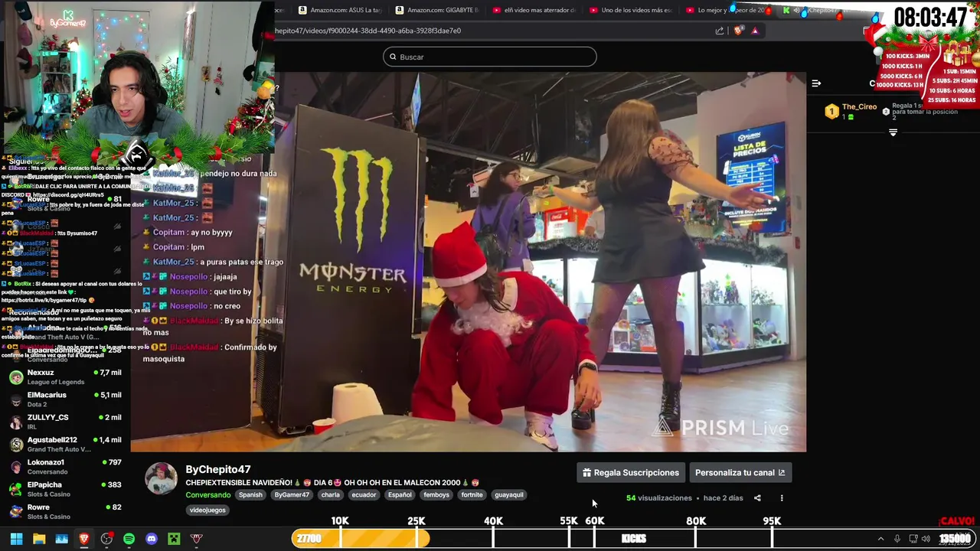This screenshot has height=551, width=980.
Task: Open the ByChepito47 channel name link
Action: tap(218, 469)
